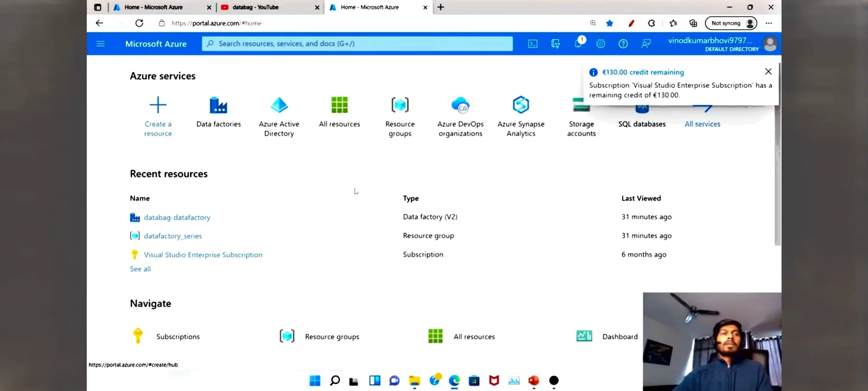868x391 pixels.
Task: Open the Feedback icon in header
Action: click(x=646, y=44)
